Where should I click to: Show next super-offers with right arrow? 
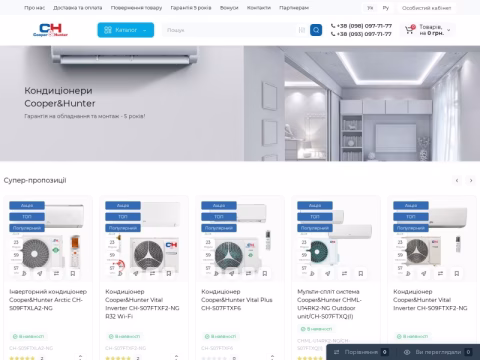point(471,180)
